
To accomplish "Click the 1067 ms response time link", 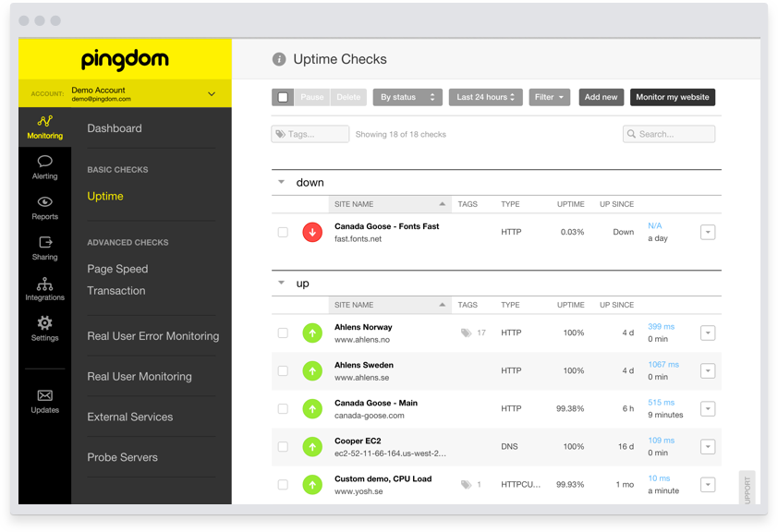I will click(x=663, y=365).
